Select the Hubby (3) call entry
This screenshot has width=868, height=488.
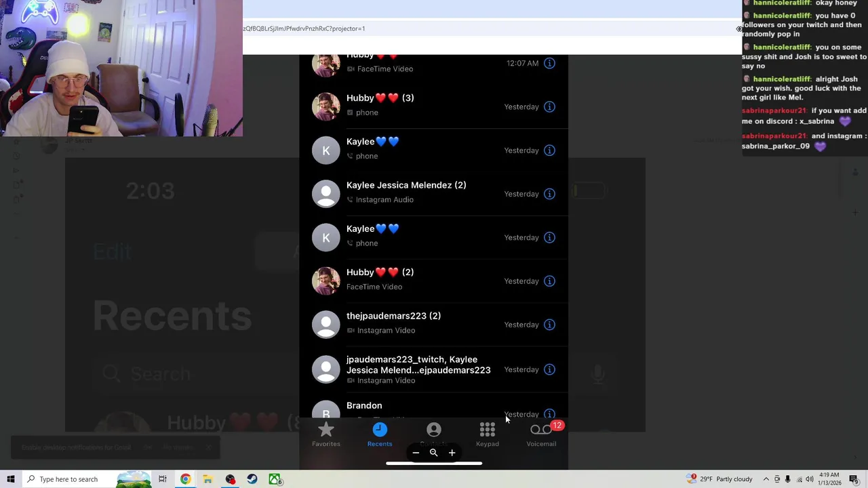[433, 106]
